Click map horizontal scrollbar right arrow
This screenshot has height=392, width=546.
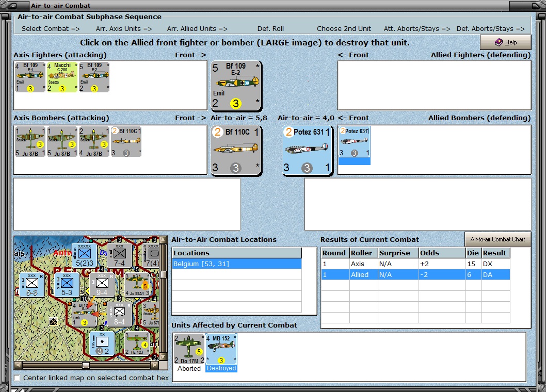pyautogui.click(x=155, y=365)
